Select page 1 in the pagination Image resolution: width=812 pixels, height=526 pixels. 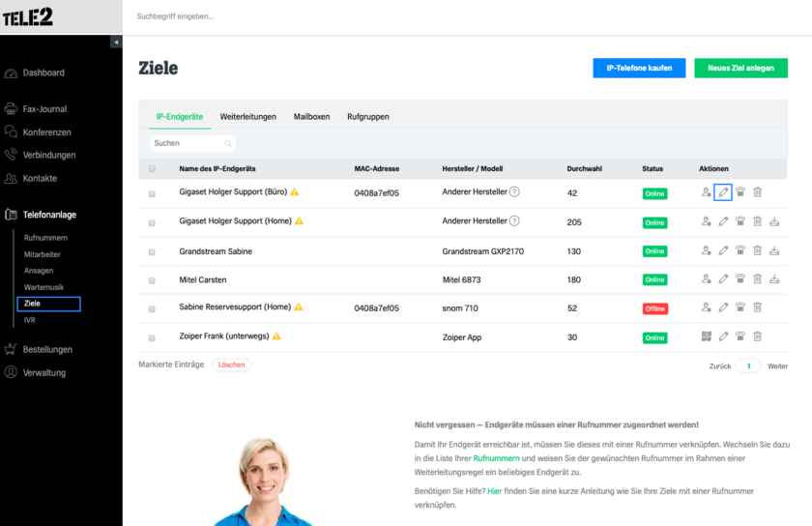point(748,365)
